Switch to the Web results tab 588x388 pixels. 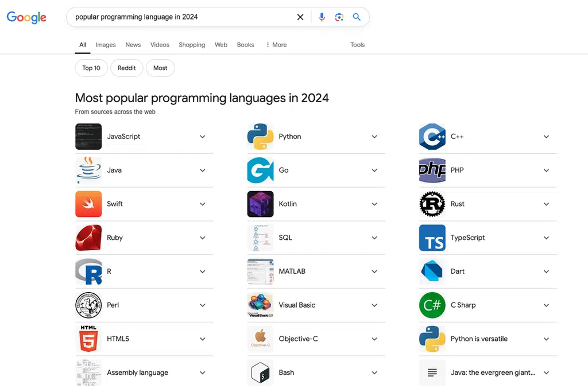221,45
